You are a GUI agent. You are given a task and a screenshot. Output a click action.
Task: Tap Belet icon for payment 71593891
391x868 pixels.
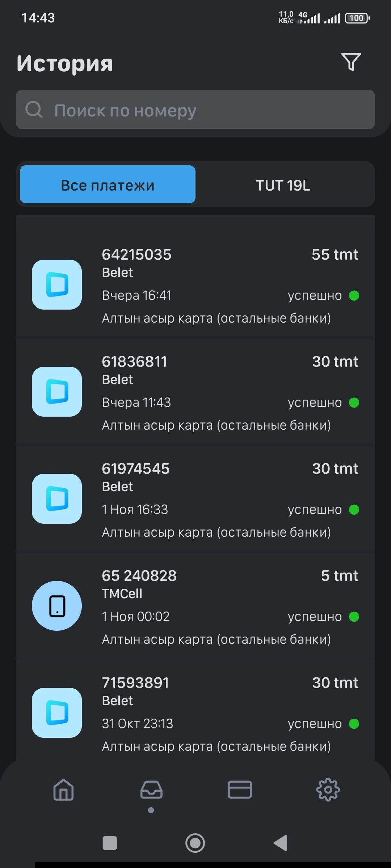(57, 713)
